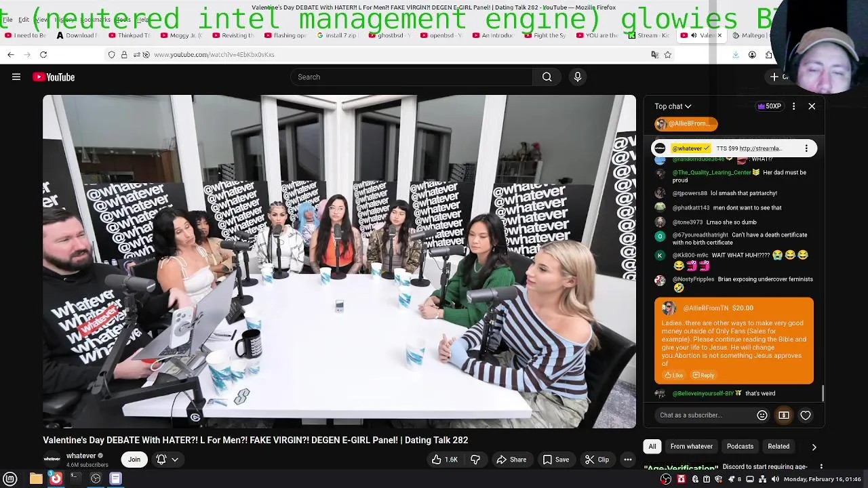Like AllieBFromTN's $20 Super Chat

tap(673, 375)
